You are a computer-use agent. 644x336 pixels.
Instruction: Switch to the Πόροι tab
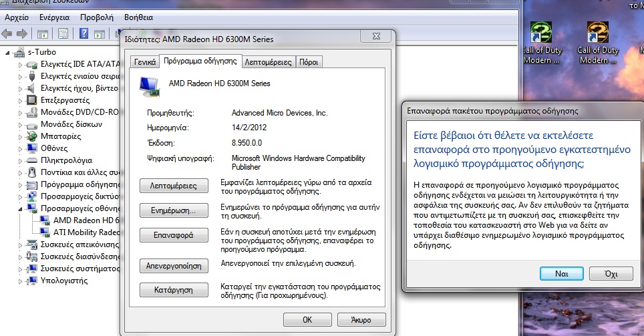tap(309, 62)
